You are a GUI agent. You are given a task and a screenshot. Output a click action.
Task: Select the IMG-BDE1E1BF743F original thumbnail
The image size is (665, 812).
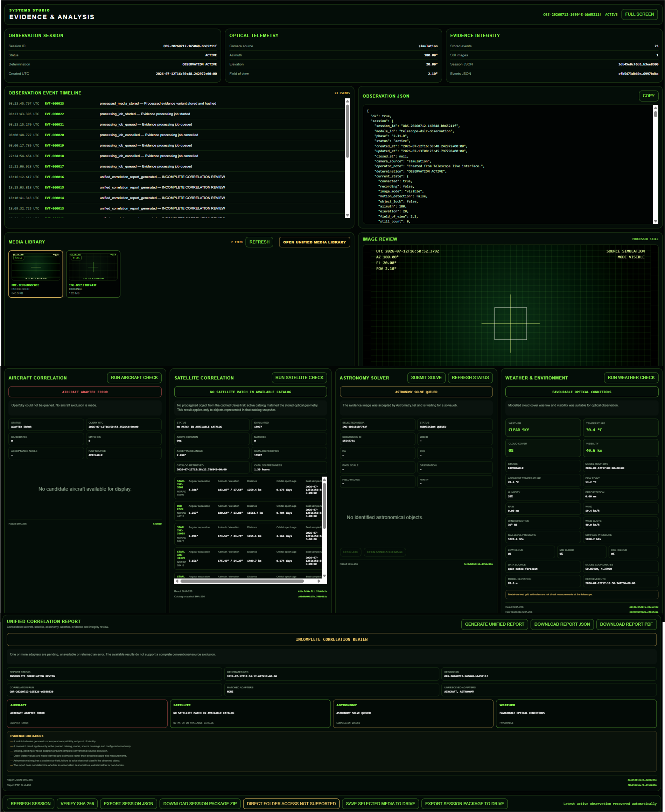93,274
